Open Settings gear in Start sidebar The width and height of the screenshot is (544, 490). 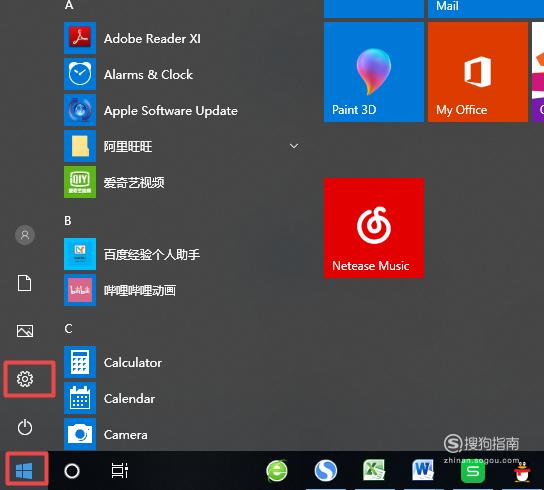coord(25,379)
